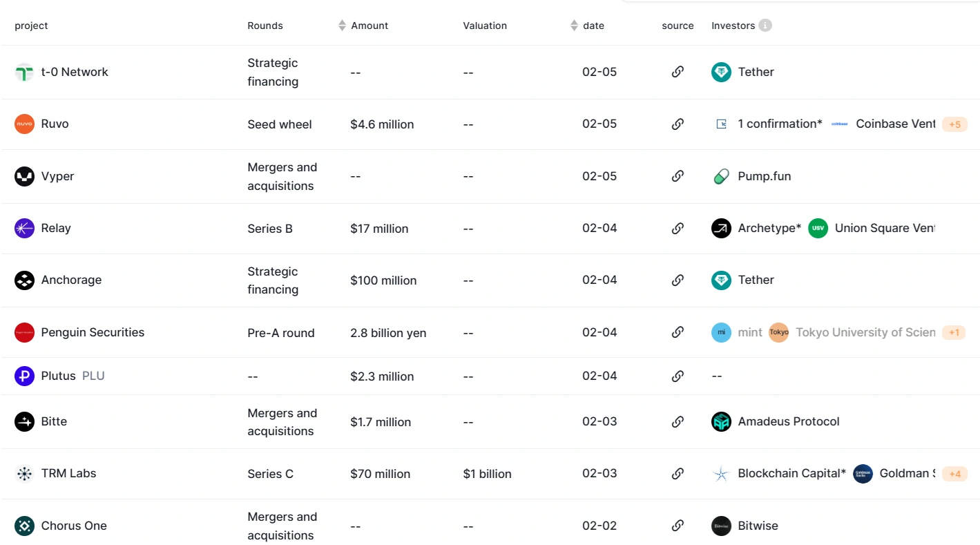Click the mint investor icon in Penguin Securities row
Screen dimensions: 980x545
click(721, 332)
